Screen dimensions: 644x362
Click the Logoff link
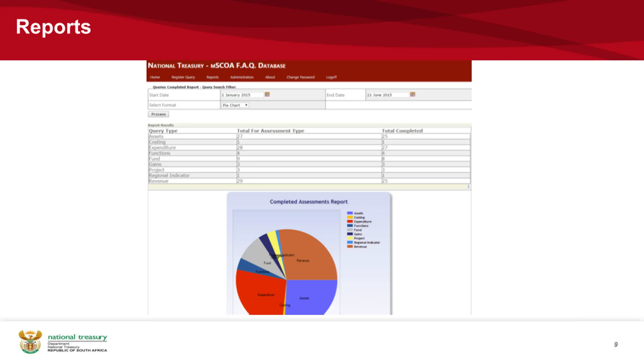click(x=331, y=77)
